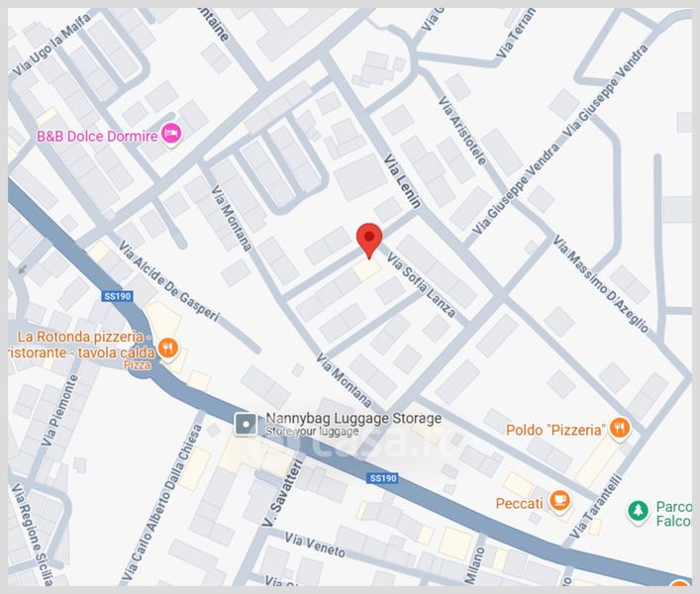Click Via Massimo D'Azeglio street label
Screen dimensions: 700x594
601,284
